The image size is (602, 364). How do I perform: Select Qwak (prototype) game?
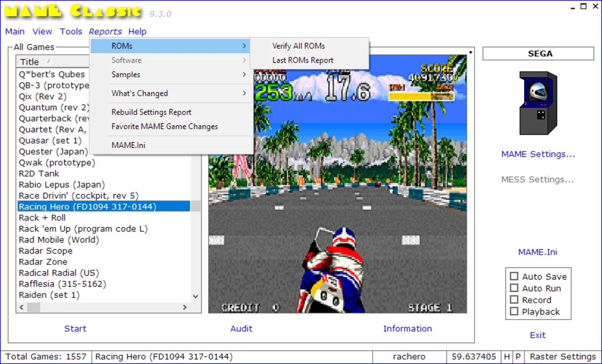tap(57, 162)
